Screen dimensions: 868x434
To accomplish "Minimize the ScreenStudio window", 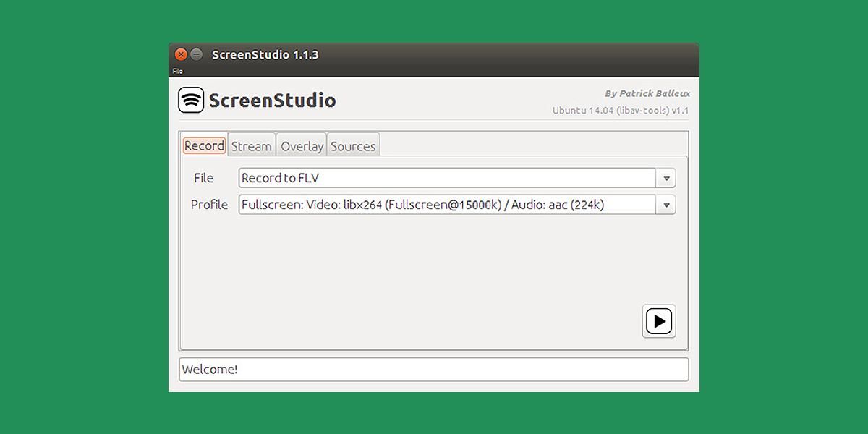I will [196, 54].
